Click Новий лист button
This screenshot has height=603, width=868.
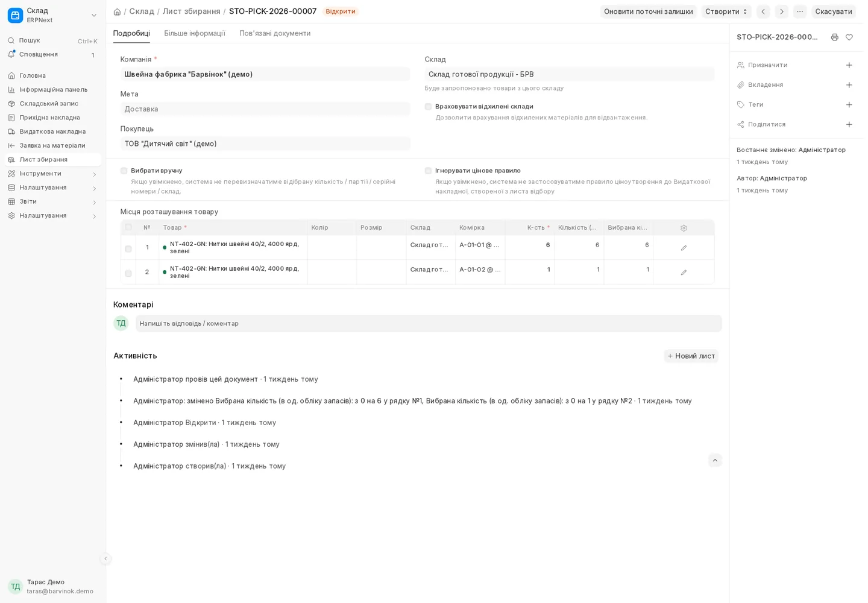[x=691, y=356]
